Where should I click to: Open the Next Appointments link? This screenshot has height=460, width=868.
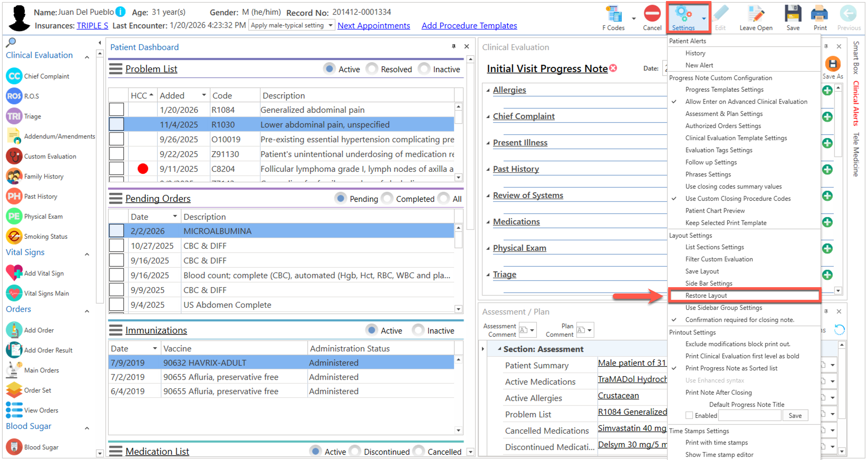[373, 26]
